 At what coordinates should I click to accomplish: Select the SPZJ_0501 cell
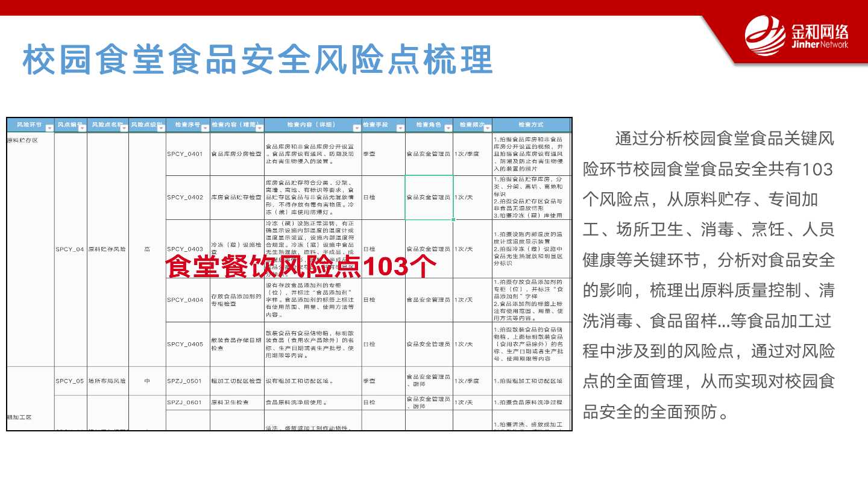pyautogui.click(x=187, y=381)
